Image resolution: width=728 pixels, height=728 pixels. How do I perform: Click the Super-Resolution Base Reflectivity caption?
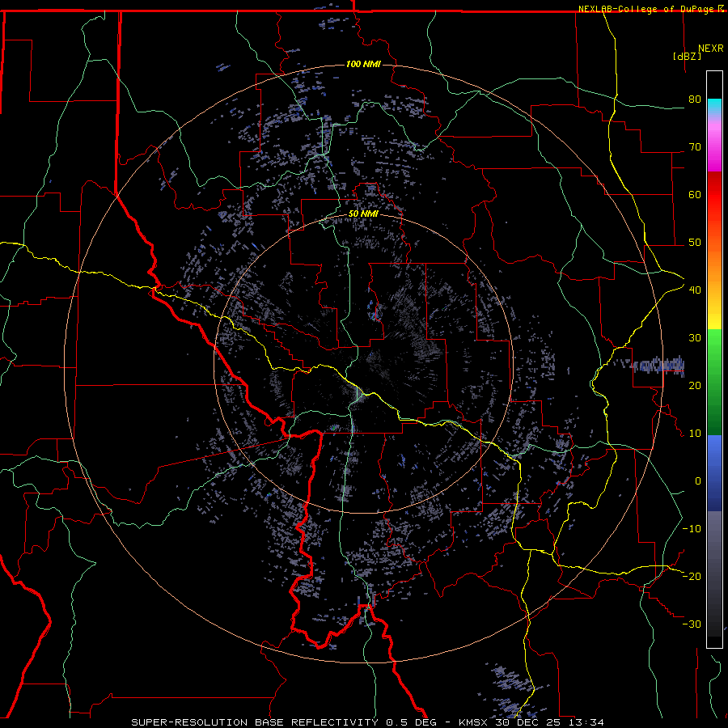tap(368, 722)
